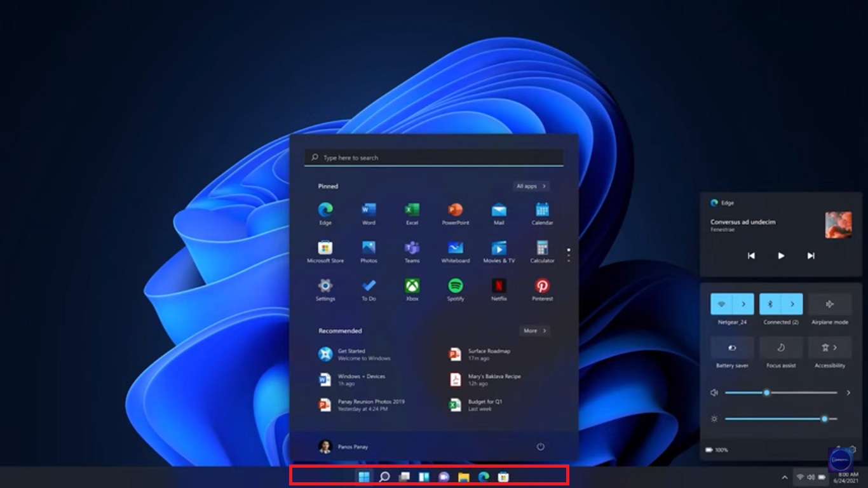Click the system tray battery icon

point(822,477)
